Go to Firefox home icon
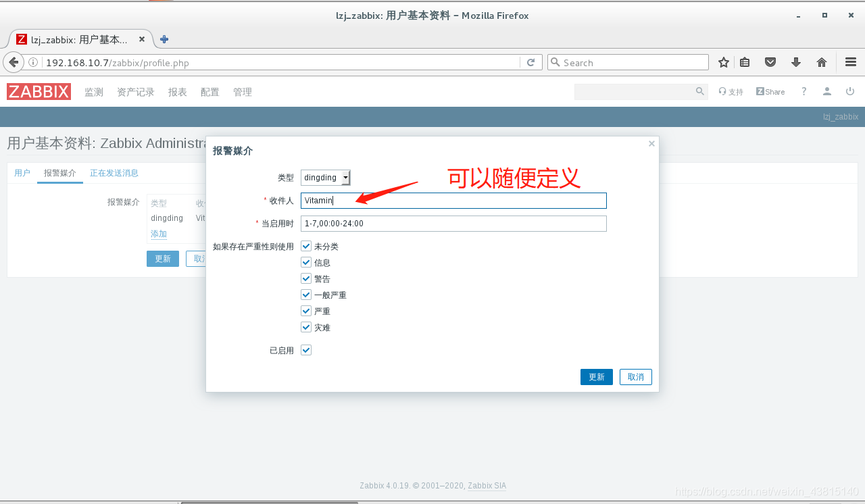The width and height of the screenshot is (865, 504). click(x=822, y=62)
